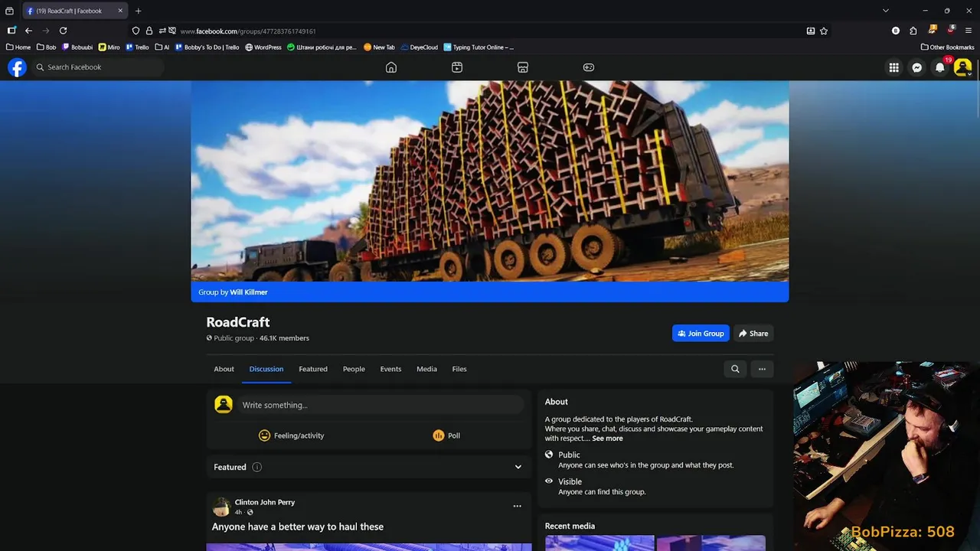Open the Facebook apps grid menu

coord(893,67)
